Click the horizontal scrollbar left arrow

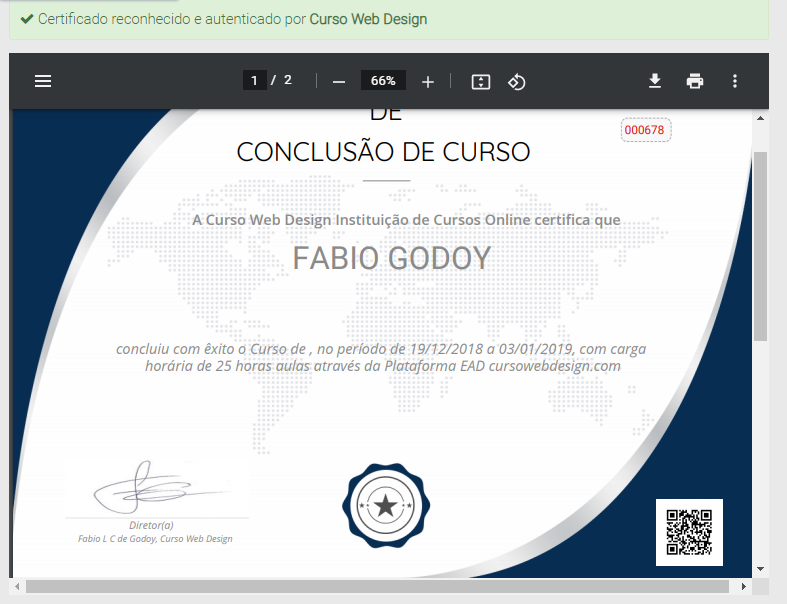[x=17, y=586]
